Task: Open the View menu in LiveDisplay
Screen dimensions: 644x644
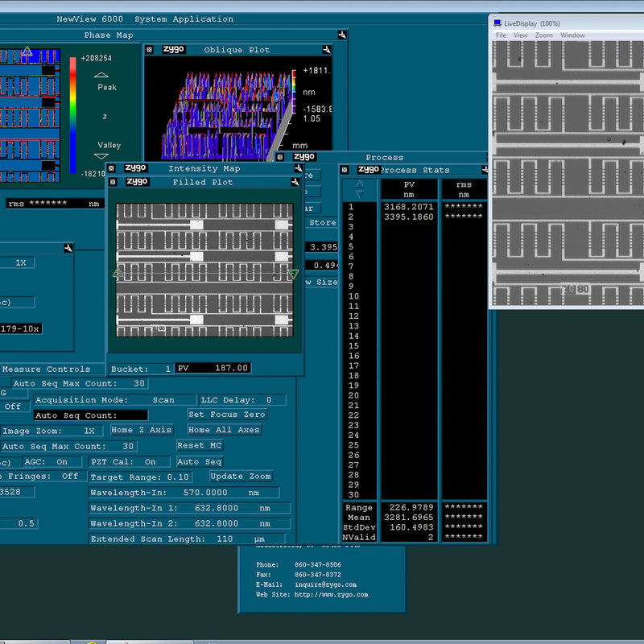Action: coord(521,35)
